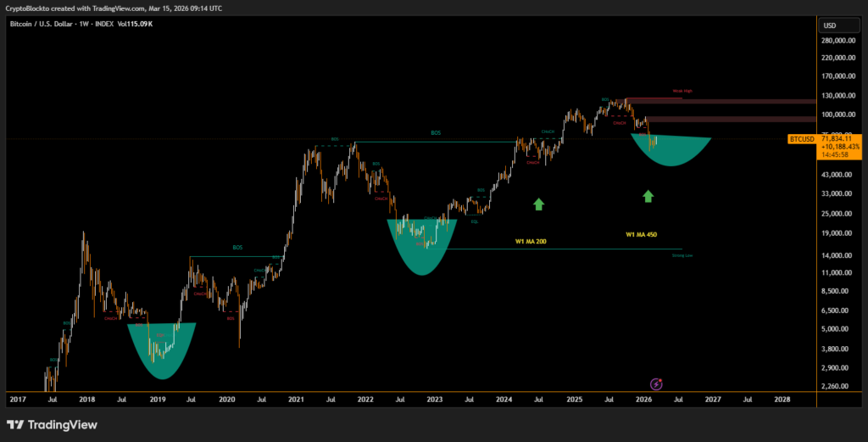Select the green up arrow near 2026

coord(648,197)
